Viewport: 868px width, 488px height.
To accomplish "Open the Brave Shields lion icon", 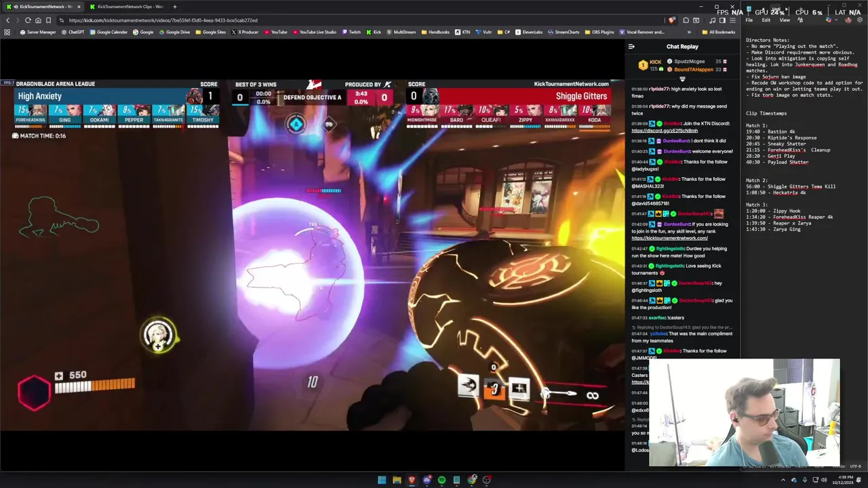I will click(671, 20).
